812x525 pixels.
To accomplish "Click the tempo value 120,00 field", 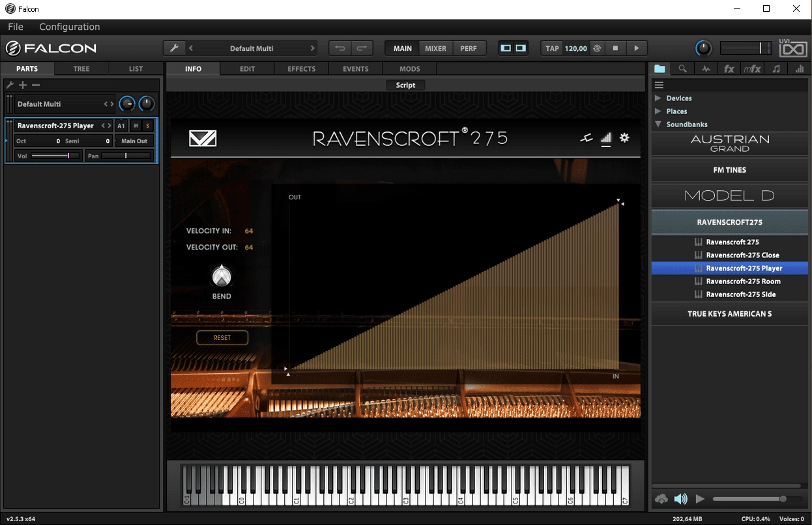I will pyautogui.click(x=575, y=48).
